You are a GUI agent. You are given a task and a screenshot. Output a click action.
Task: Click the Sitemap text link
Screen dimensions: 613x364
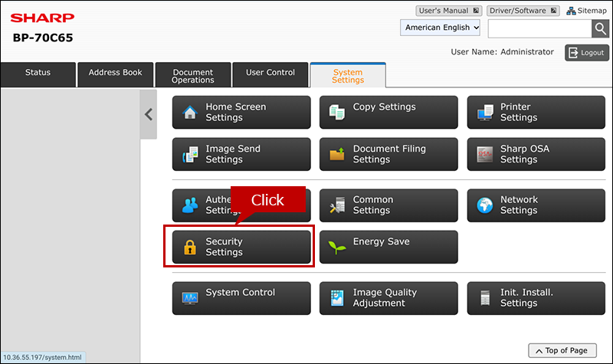click(592, 11)
